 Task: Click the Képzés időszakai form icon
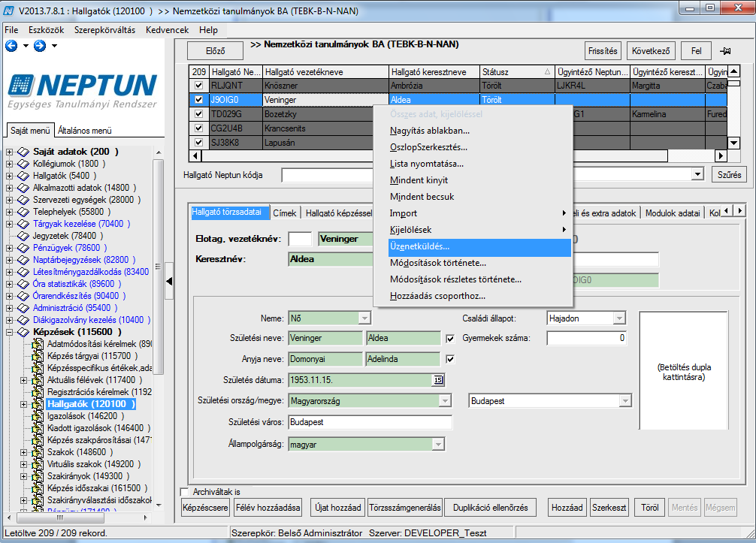pyautogui.click(x=37, y=489)
